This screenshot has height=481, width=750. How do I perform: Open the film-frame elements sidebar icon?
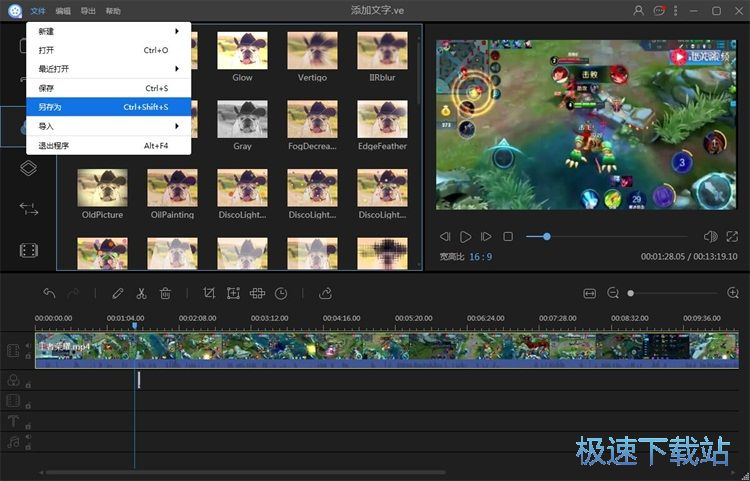28,250
